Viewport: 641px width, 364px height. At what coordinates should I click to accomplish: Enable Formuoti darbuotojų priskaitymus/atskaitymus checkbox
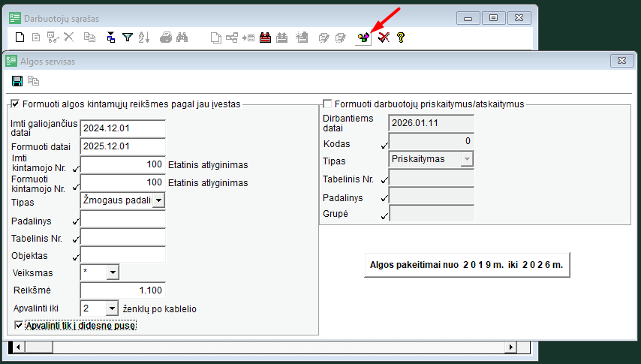(327, 104)
